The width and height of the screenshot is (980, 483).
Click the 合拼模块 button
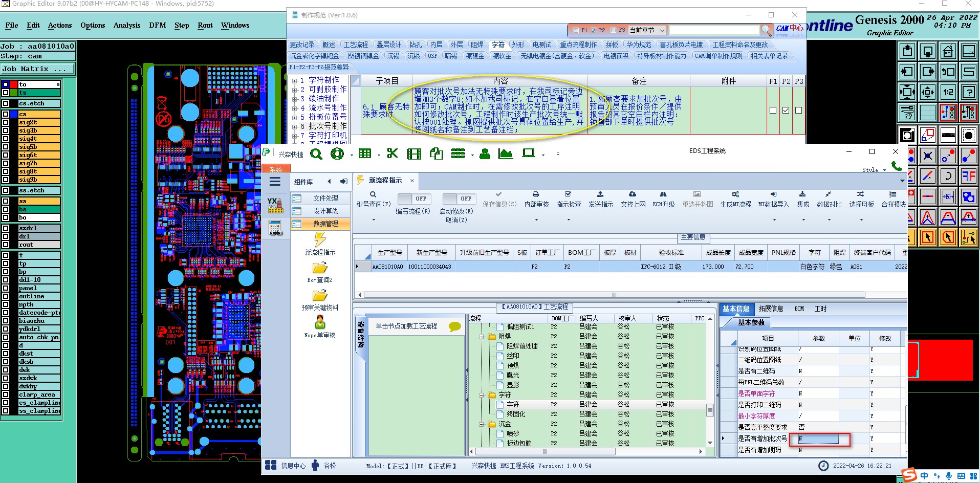point(894,199)
